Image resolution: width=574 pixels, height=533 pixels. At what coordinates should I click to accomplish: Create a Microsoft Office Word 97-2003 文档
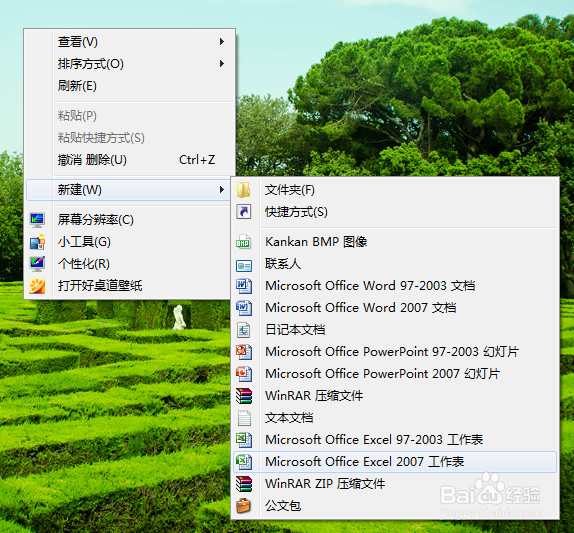click(x=395, y=286)
